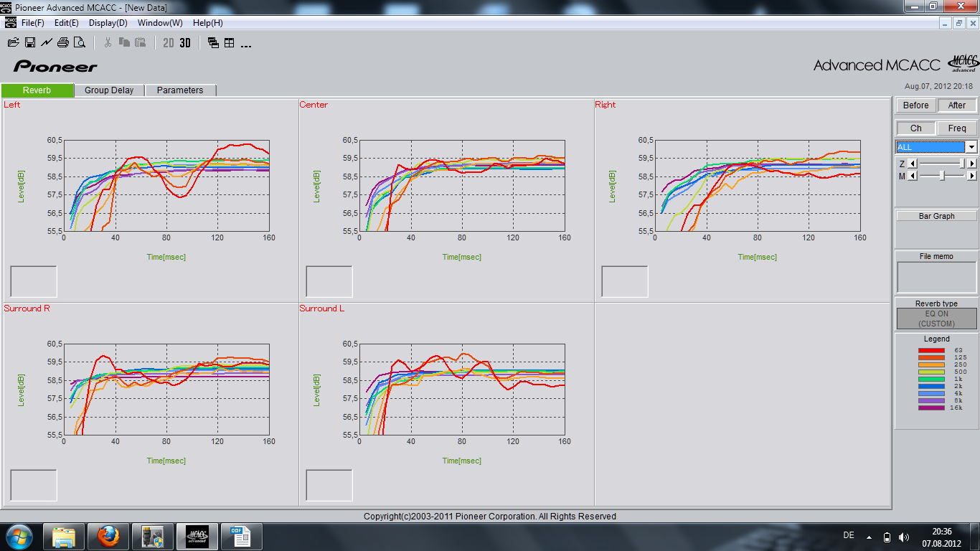Click inside the File memo field
Image resolution: width=980 pixels, height=551 pixels.
[x=936, y=277]
